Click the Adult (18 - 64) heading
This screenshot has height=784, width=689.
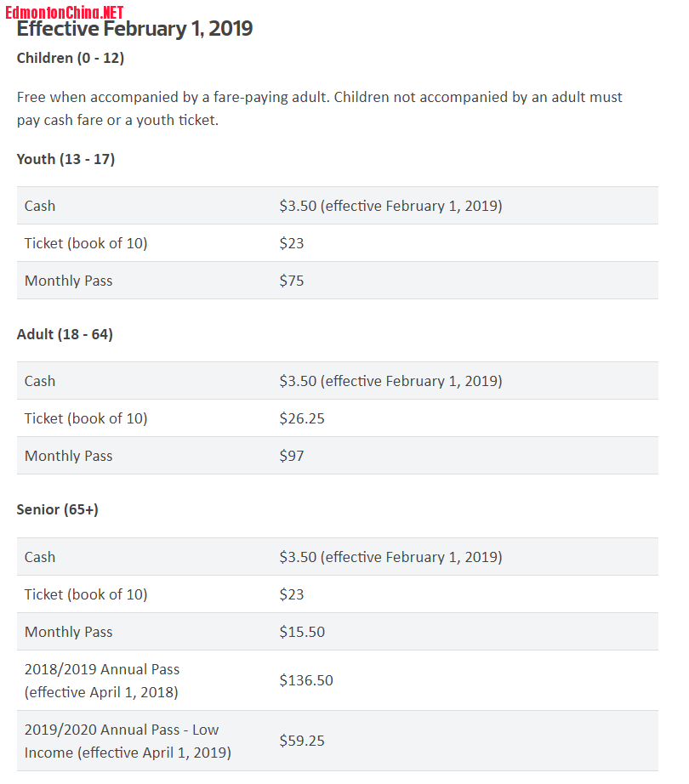click(65, 334)
